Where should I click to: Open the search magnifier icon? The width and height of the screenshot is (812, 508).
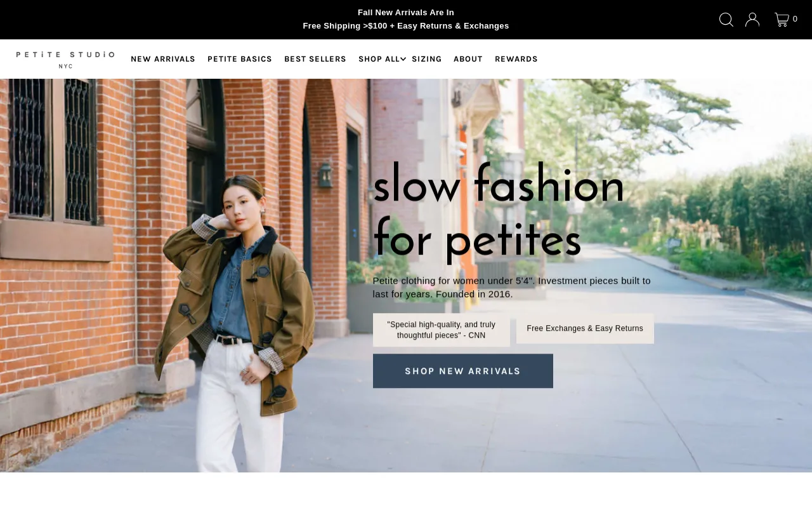tap(726, 20)
